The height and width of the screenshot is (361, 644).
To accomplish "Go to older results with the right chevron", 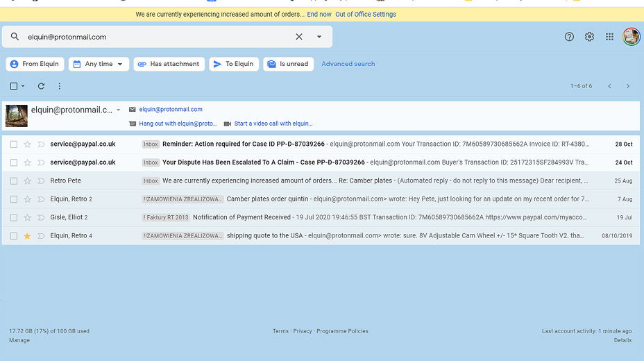I will pos(627,86).
